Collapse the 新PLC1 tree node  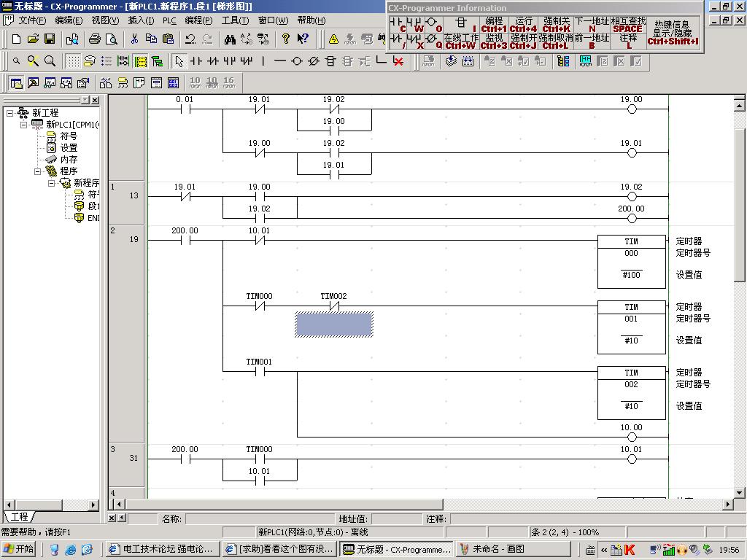pos(23,125)
